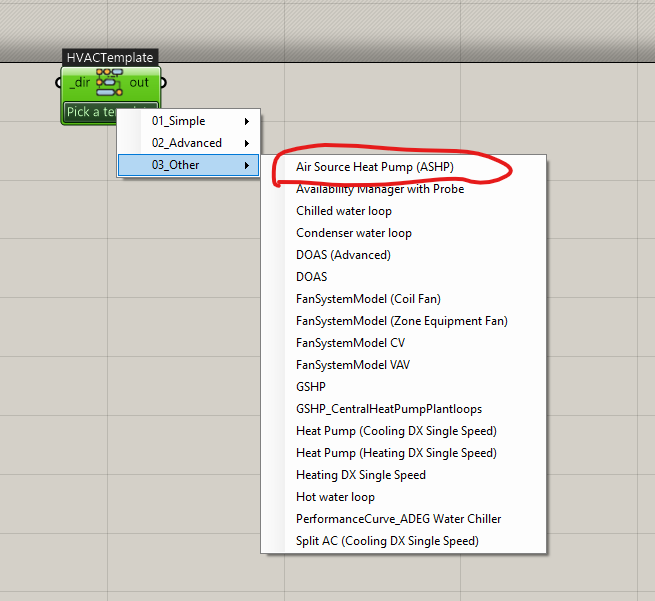This screenshot has width=655, height=601.
Task: Select the GSHP template
Action: pyautogui.click(x=311, y=387)
